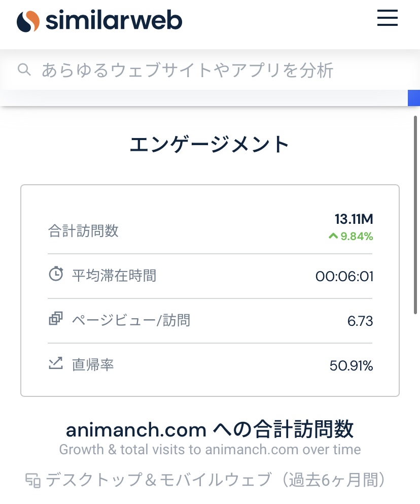Click the animanch.com への合計訪問数 heading

[x=210, y=429]
